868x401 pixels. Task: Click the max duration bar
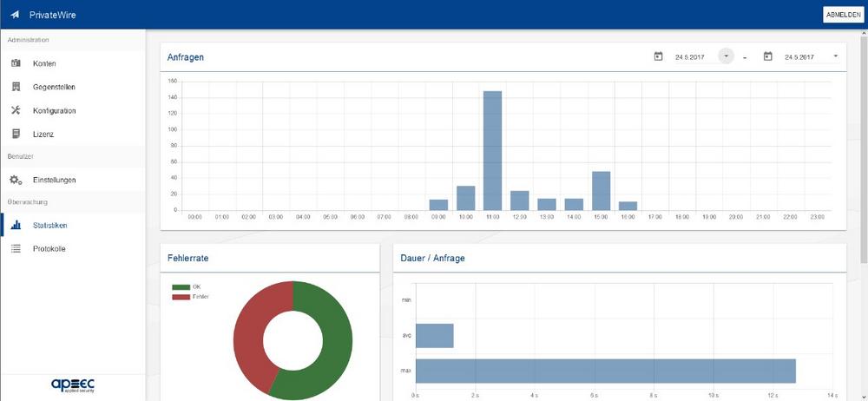[x=606, y=371]
